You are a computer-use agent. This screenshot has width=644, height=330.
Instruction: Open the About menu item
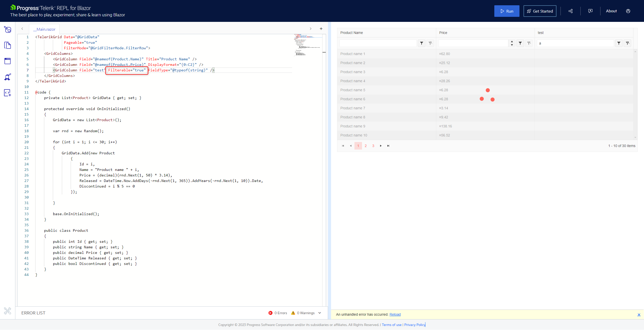pos(611,11)
